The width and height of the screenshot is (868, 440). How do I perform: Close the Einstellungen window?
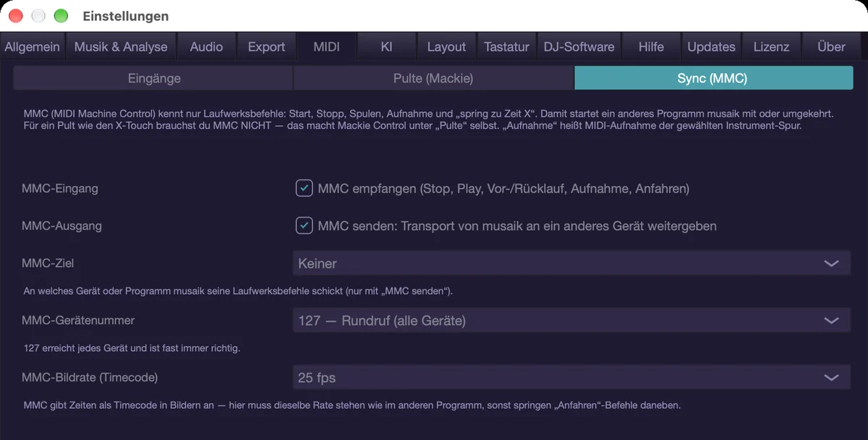[x=16, y=16]
